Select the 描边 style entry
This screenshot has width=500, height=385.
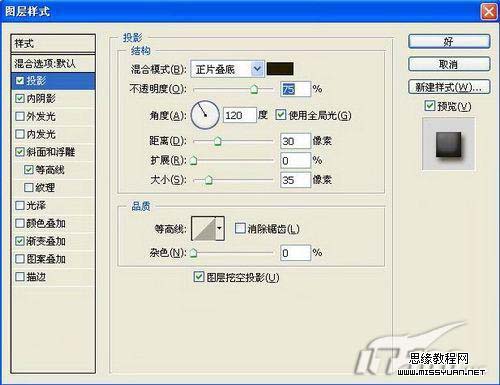(x=53, y=277)
